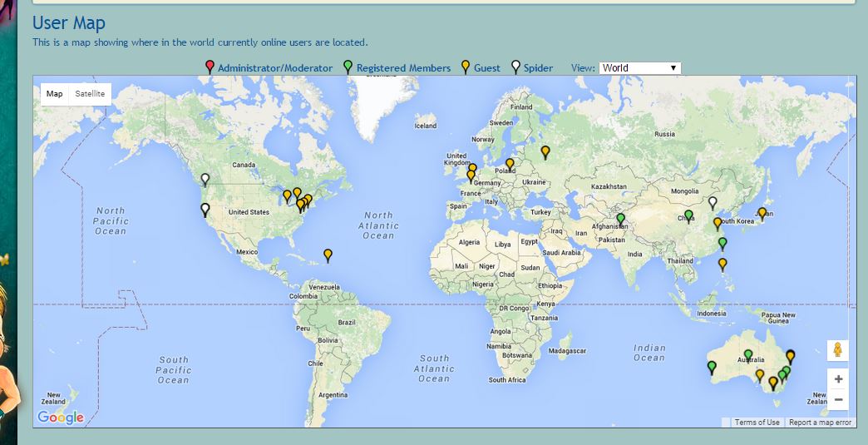The height and width of the screenshot is (445, 868).
Task: Click the red Administrator/Moderator legend pin
Action: pos(210,67)
